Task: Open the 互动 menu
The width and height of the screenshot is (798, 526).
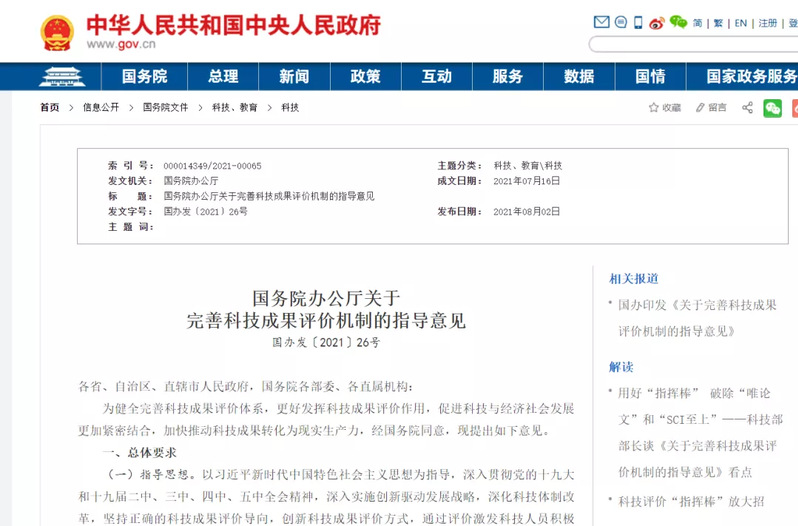Action: 437,76
